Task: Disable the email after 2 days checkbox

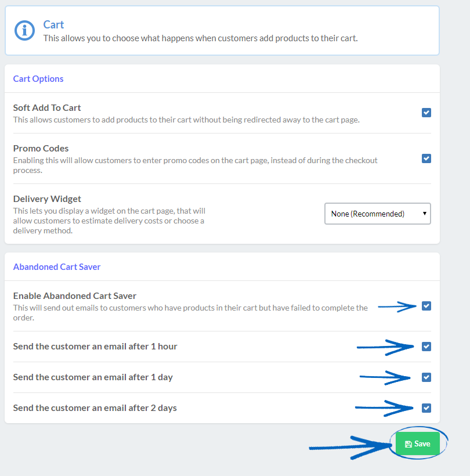Action: click(x=426, y=408)
